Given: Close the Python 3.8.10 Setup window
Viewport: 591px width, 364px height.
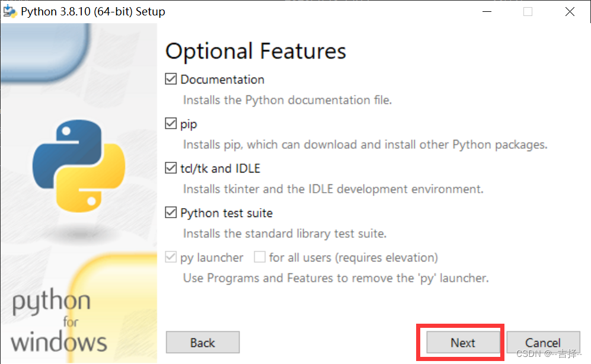Looking at the screenshot, I should click(569, 11).
